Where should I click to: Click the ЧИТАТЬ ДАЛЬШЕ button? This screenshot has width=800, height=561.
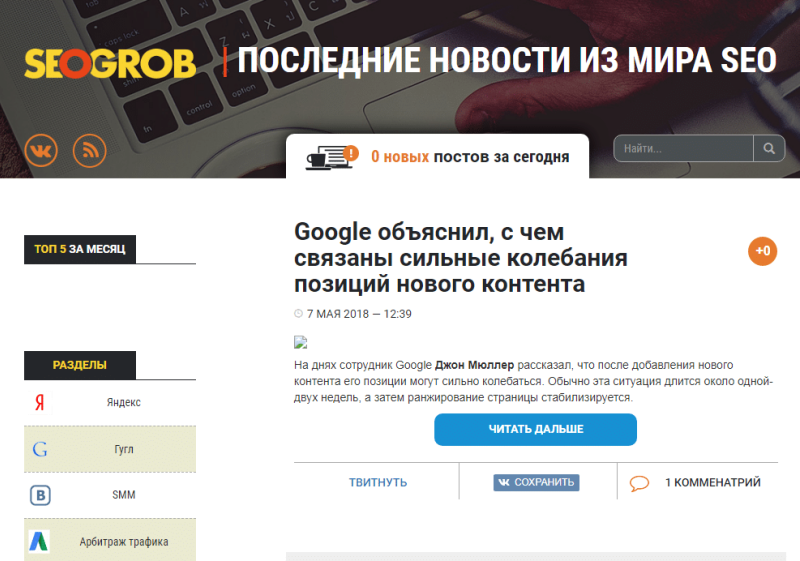(x=535, y=429)
